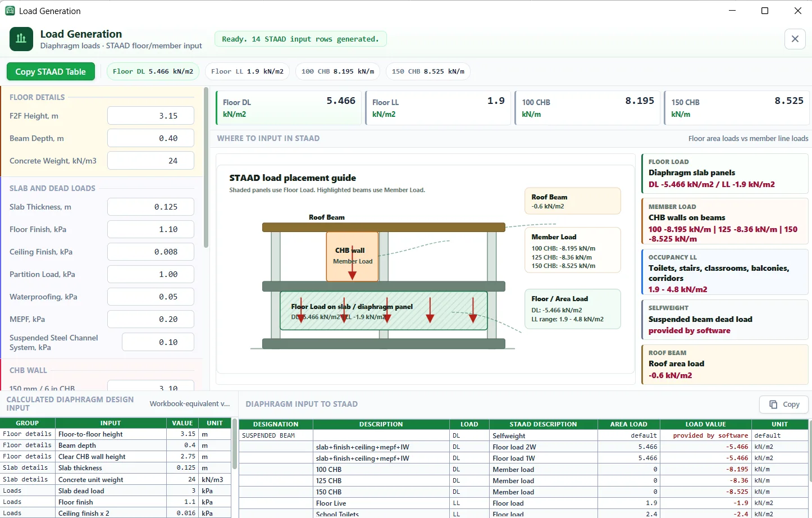Click the Beam Depth input field
This screenshot has height=518, width=812.
click(150, 138)
